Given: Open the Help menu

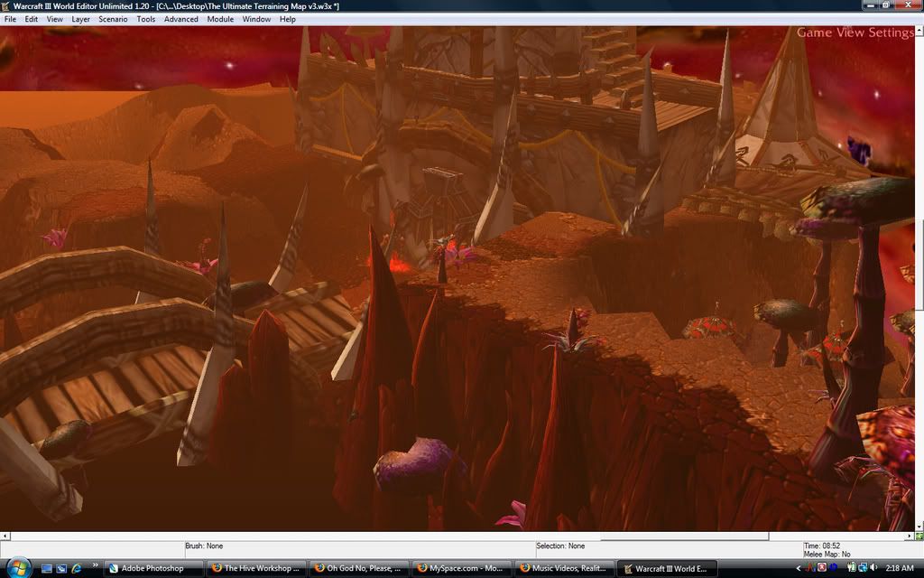Looking at the screenshot, I should pos(288,19).
